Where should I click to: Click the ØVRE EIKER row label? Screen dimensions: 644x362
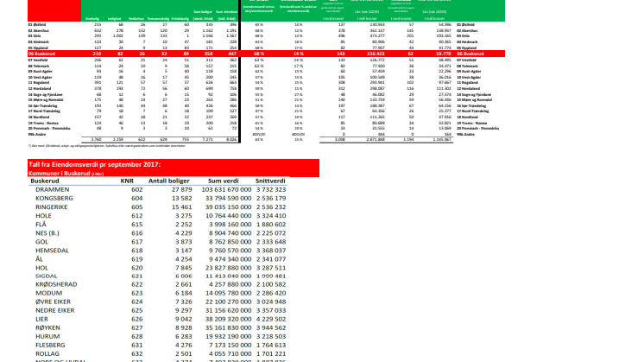click(x=53, y=302)
